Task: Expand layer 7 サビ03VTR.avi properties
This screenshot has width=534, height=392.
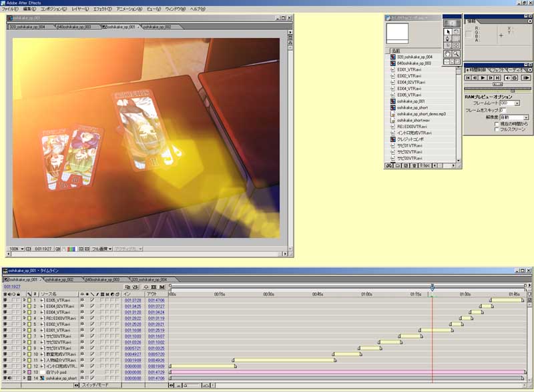Action: click(24, 336)
